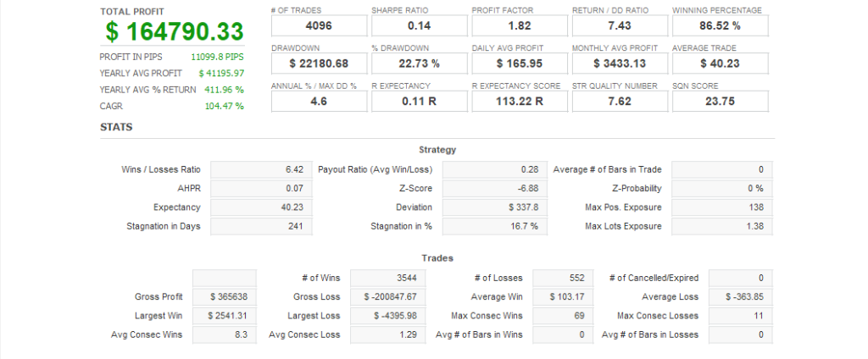
Task: Click the Average Trade value $40.23
Action: 720,64
